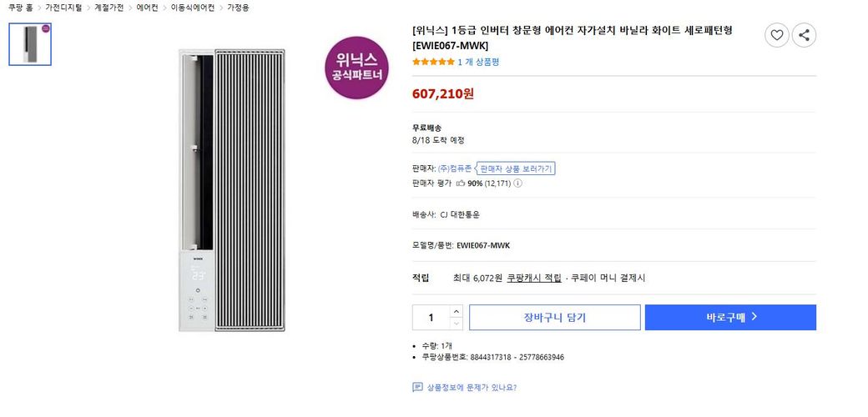Click the 쿠팡캐시 적립 link

click(x=534, y=278)
